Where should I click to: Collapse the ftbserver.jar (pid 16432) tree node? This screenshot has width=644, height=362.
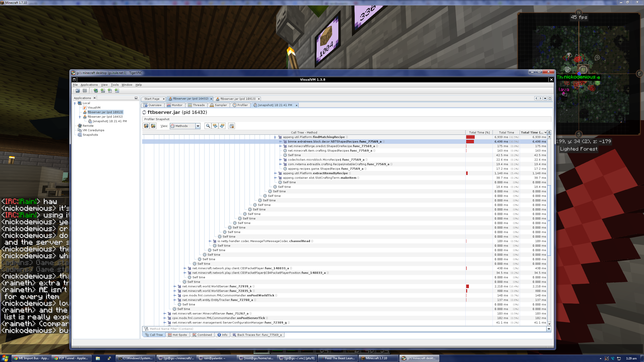tap(80, 117)
